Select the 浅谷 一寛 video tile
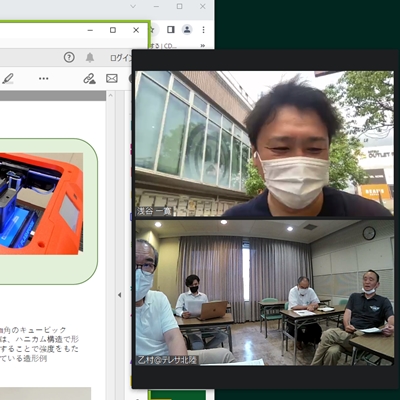This screenshot has height=400, width=400. [x=264, y=144]
